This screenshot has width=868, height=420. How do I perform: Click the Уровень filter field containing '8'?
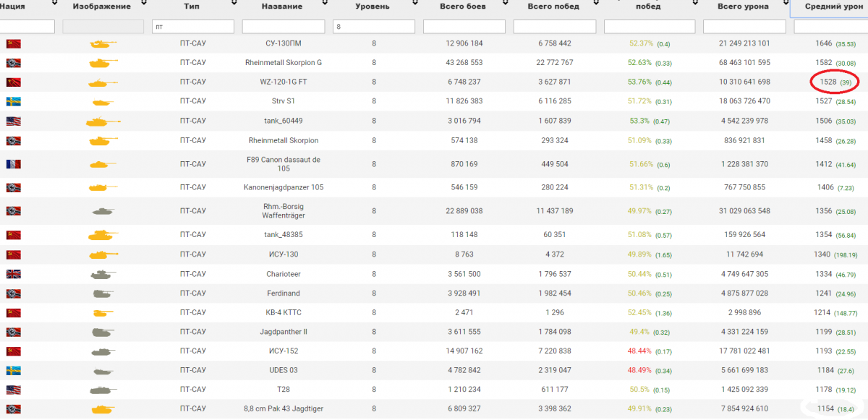click(x=374, y=27)
